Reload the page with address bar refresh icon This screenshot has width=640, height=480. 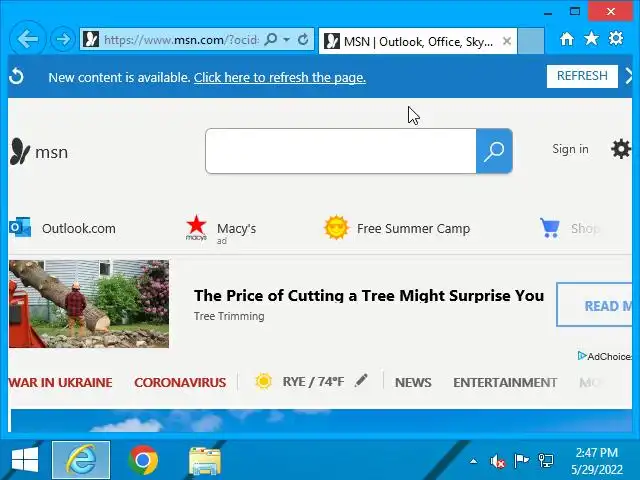(303, 40)
